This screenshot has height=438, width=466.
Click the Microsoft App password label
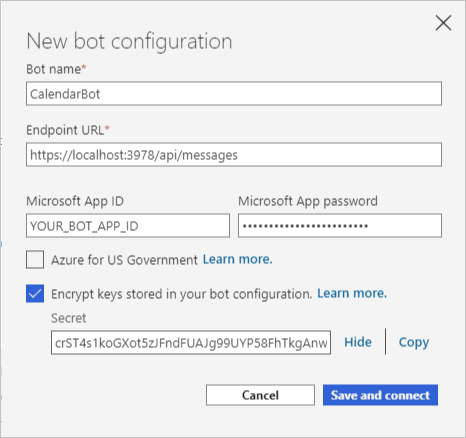pyautogui.click(x=308, y=201)
